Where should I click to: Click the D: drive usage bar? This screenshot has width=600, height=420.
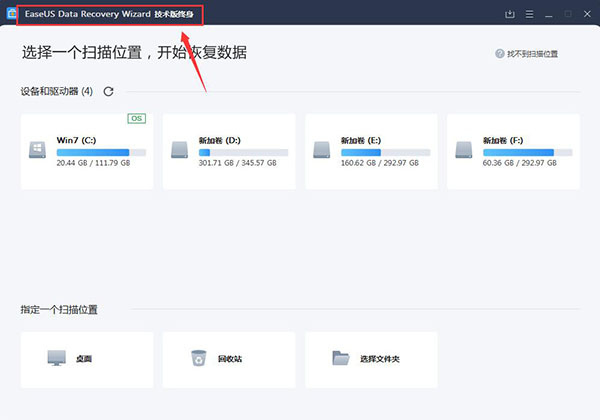coord(243,152)
